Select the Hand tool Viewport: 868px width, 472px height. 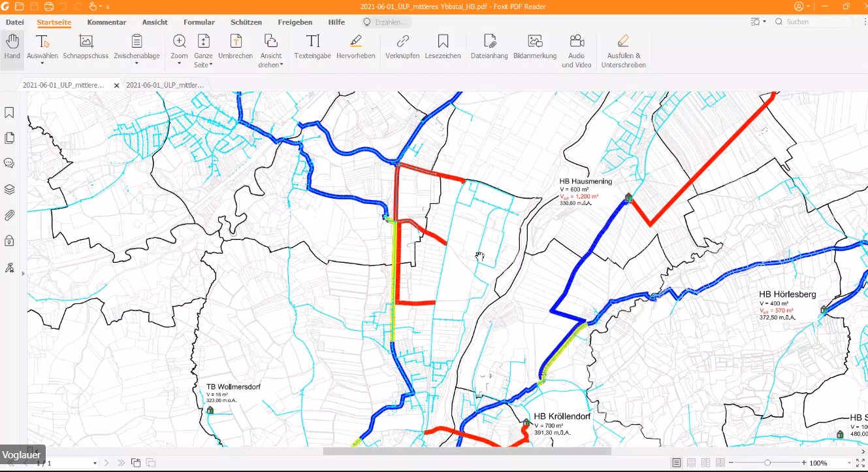[12, 48]
